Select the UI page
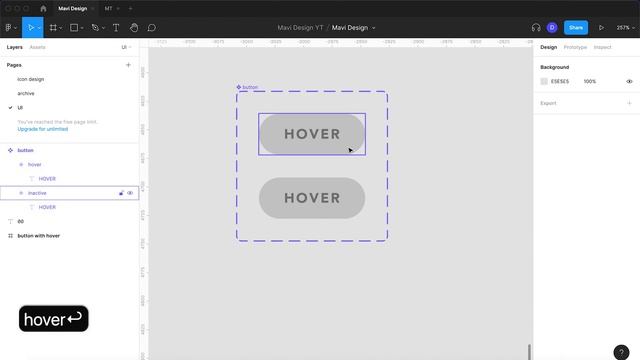Screen dimensions: 640x360 (20, 108)
